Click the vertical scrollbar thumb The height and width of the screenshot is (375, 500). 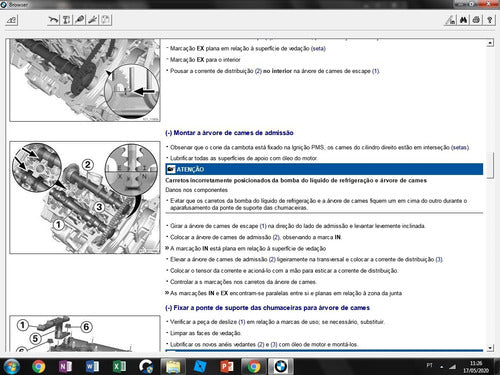click(490, 166)
